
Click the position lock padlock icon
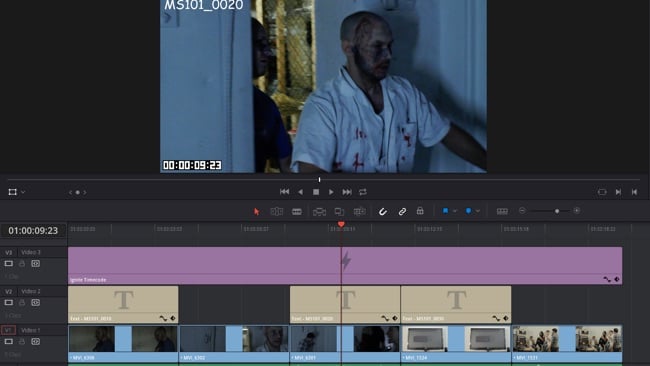pos(420,211)
